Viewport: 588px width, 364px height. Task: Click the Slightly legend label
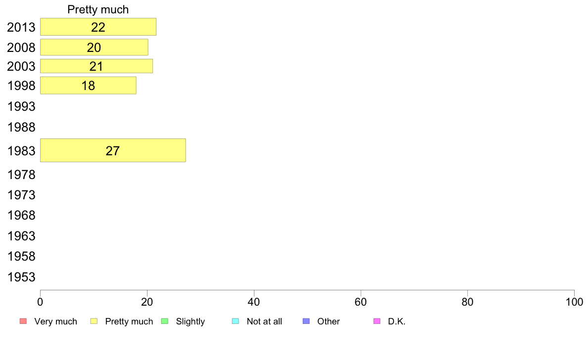coord(190,321)
